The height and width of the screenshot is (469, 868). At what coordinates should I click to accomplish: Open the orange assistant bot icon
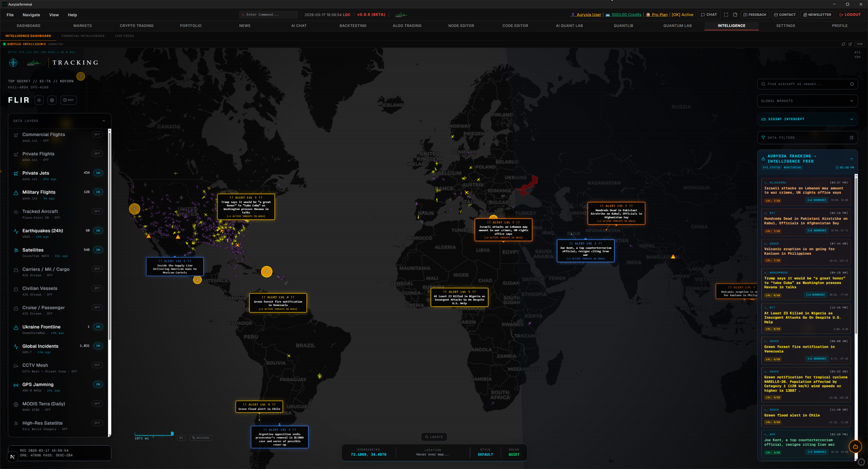[856, 447]
